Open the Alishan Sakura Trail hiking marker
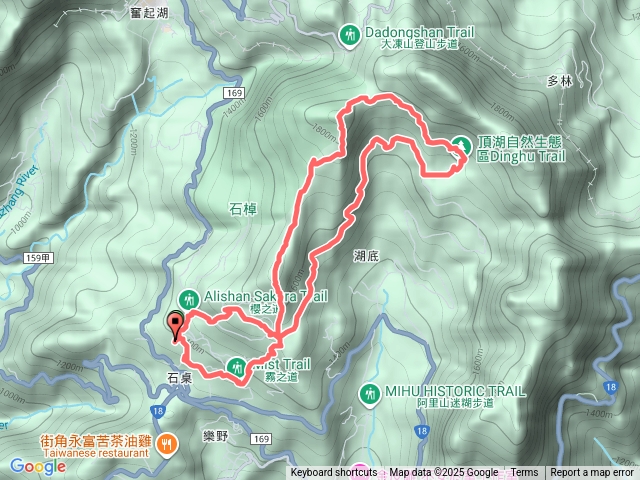Screen dimensions: 640x480 point(189,300)
